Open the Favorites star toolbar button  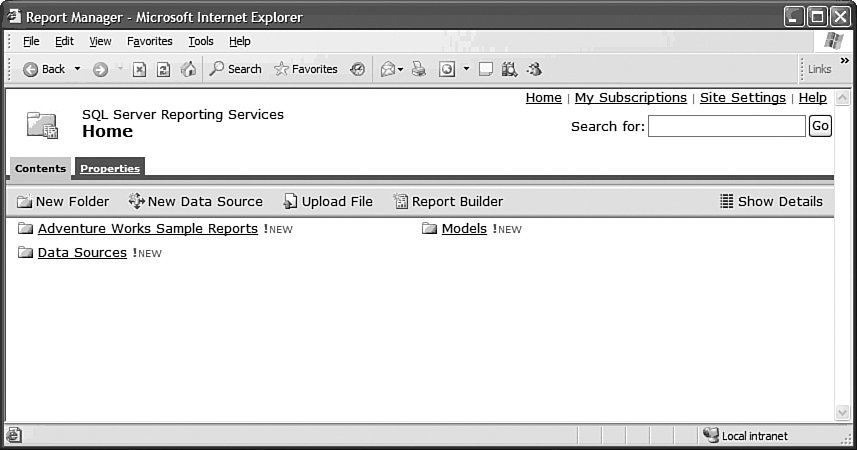[306, 69]
